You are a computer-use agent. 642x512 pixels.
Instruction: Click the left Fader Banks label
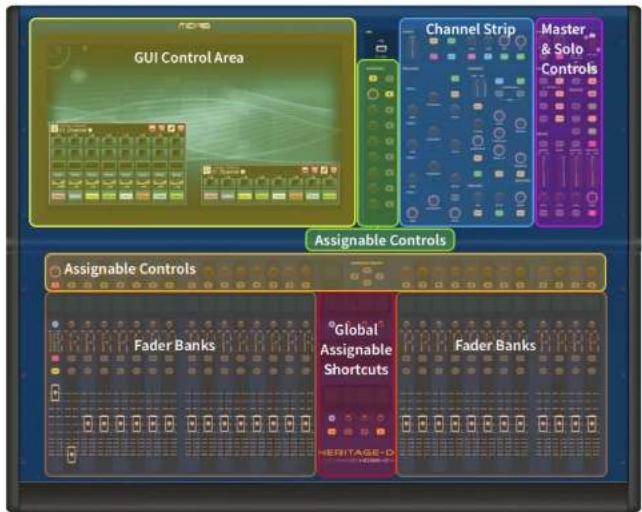[x=174, y=345]
